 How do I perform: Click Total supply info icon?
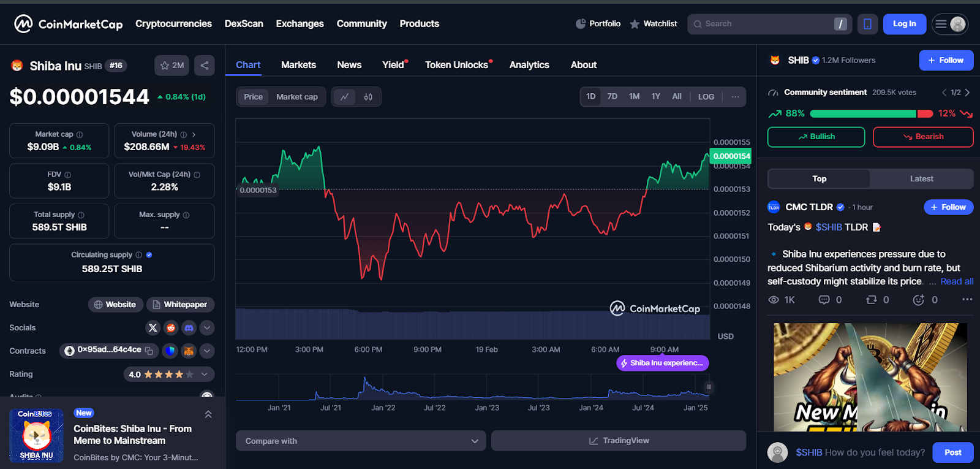[x=81, y=215]
